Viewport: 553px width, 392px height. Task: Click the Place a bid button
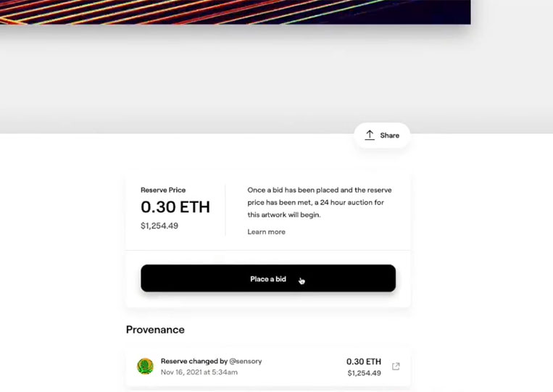[x=268, y=278]
